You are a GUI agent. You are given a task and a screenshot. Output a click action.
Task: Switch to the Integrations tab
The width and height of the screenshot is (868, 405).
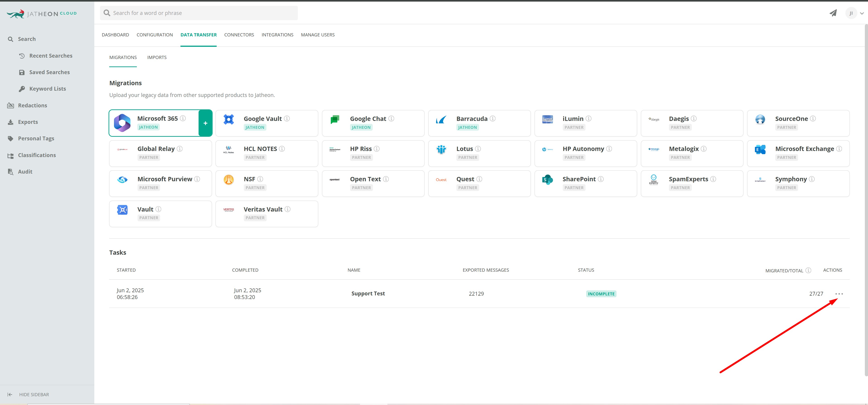click(x=277, y=35)
